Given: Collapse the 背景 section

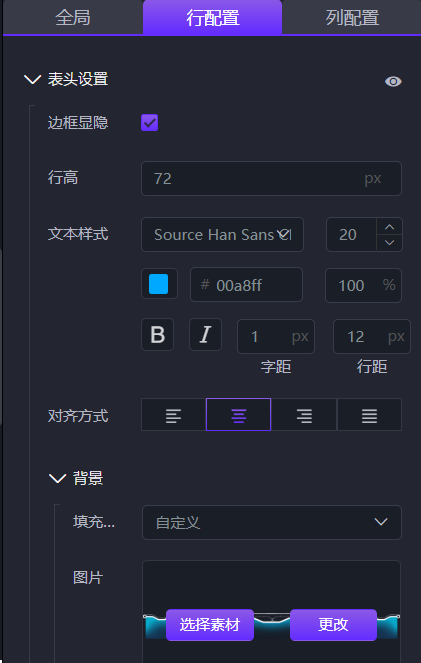Looking at the screenshot, I should coord(57,479).
